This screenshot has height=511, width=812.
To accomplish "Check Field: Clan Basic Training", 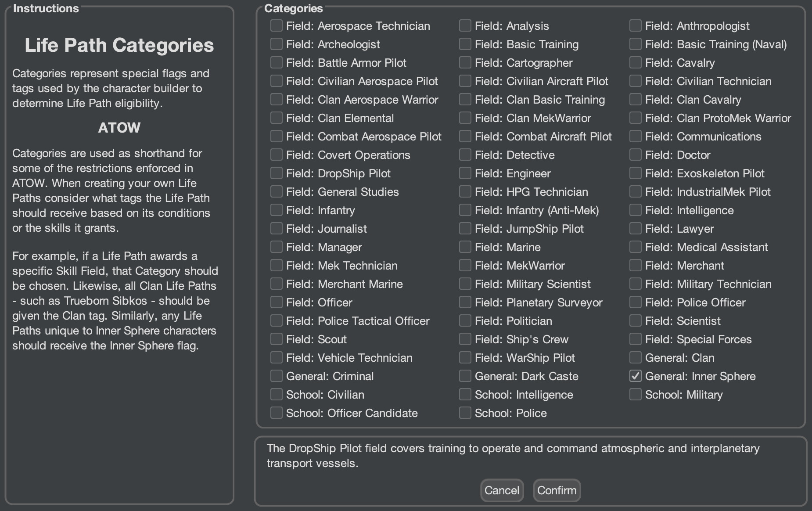I will tap(465, 100).
